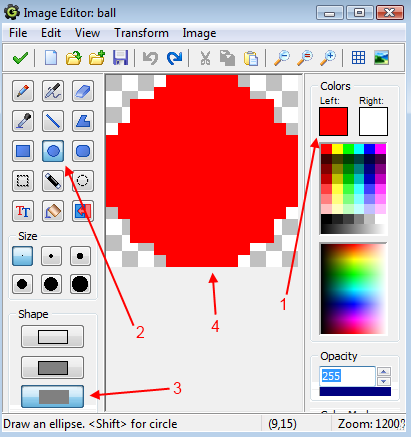
Task: Open an image using the folder with green arrow icon
Action: (x=74, y=58)
